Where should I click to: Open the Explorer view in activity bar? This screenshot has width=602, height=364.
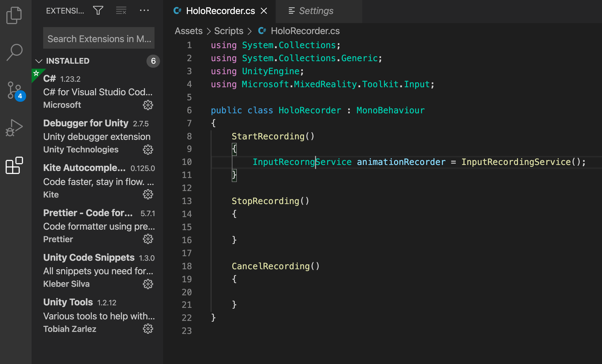click(14, 16)
